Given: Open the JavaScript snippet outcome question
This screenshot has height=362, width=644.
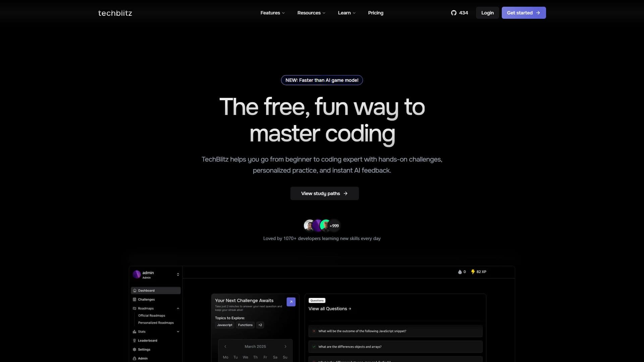Looking at the screenshot, I should (x=395, y=331).
